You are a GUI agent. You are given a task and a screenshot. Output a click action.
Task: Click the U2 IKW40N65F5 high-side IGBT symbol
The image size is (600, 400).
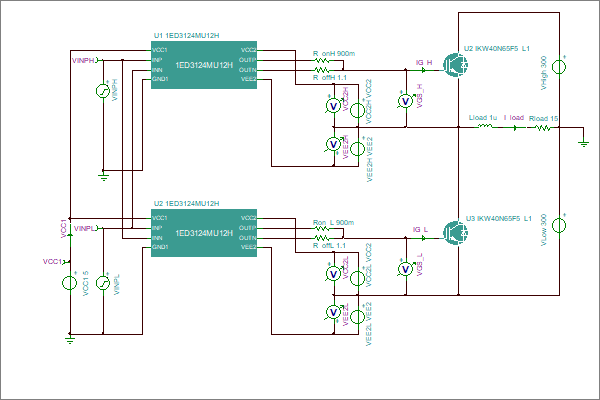click(x=455, y=65)
